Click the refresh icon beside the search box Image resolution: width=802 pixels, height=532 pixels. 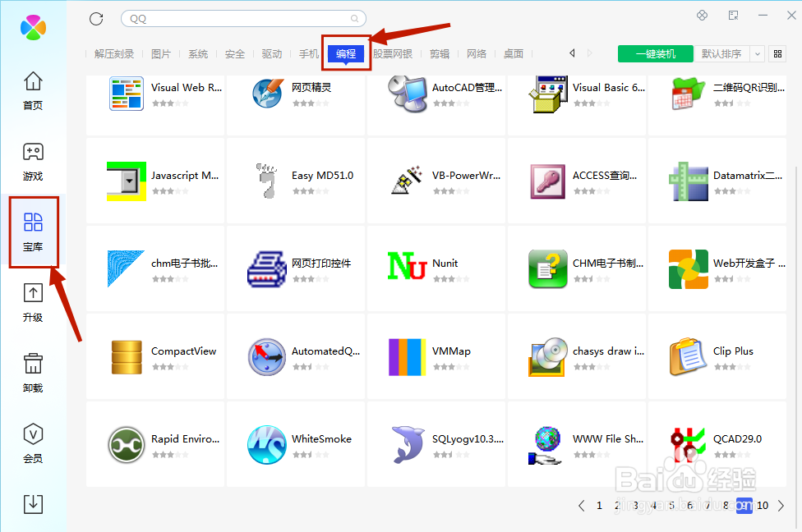(96, 19)
